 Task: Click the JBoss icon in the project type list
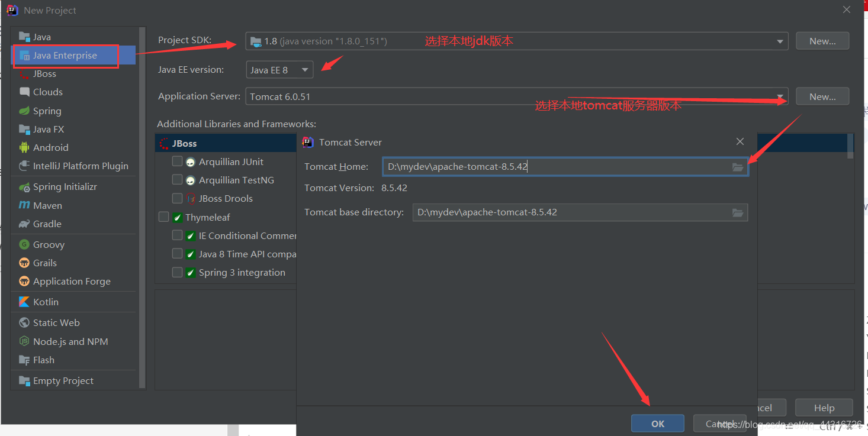(x=24, y=73)
